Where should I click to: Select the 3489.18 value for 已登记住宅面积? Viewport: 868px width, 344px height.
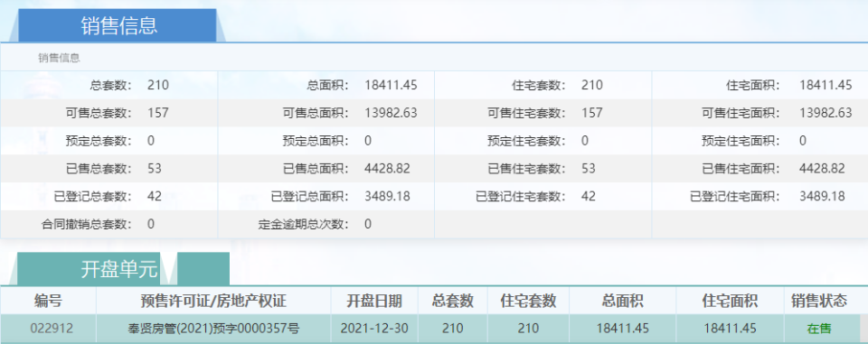pos(822,196)
